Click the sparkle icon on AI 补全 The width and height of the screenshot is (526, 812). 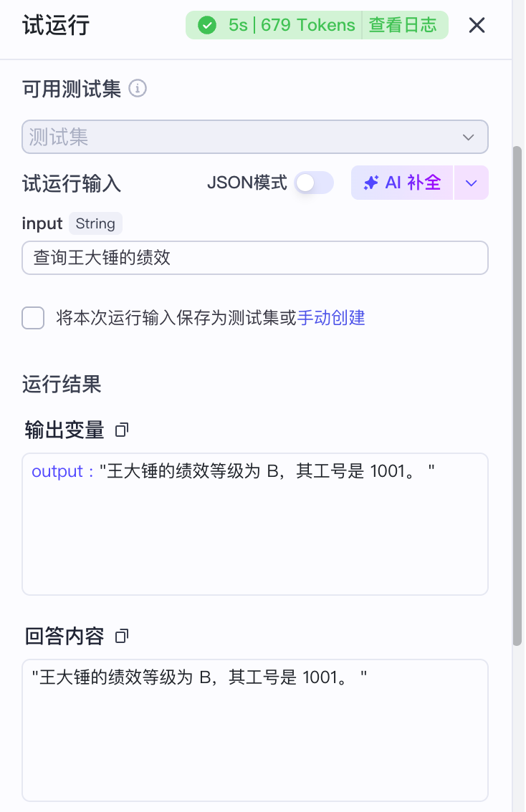point(370,183)
